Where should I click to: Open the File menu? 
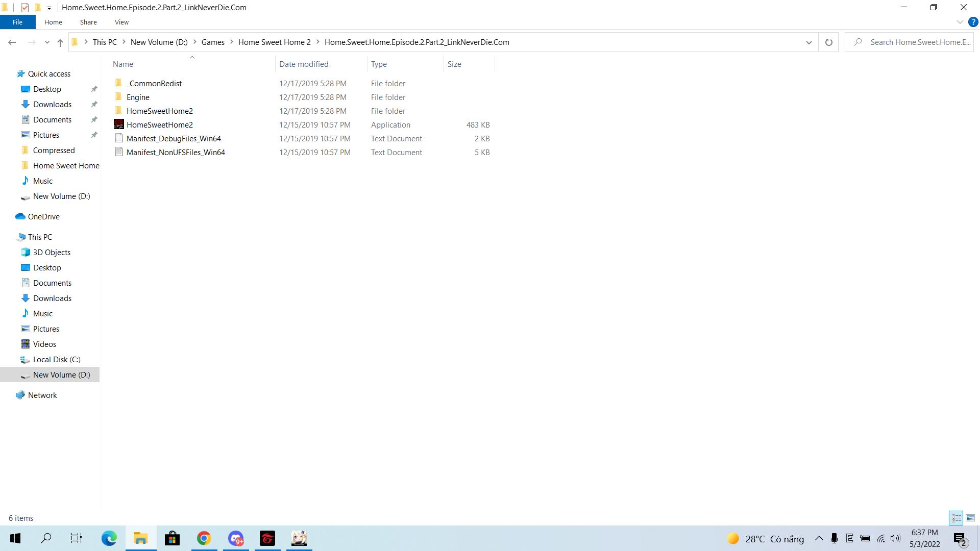pos(17,22)
